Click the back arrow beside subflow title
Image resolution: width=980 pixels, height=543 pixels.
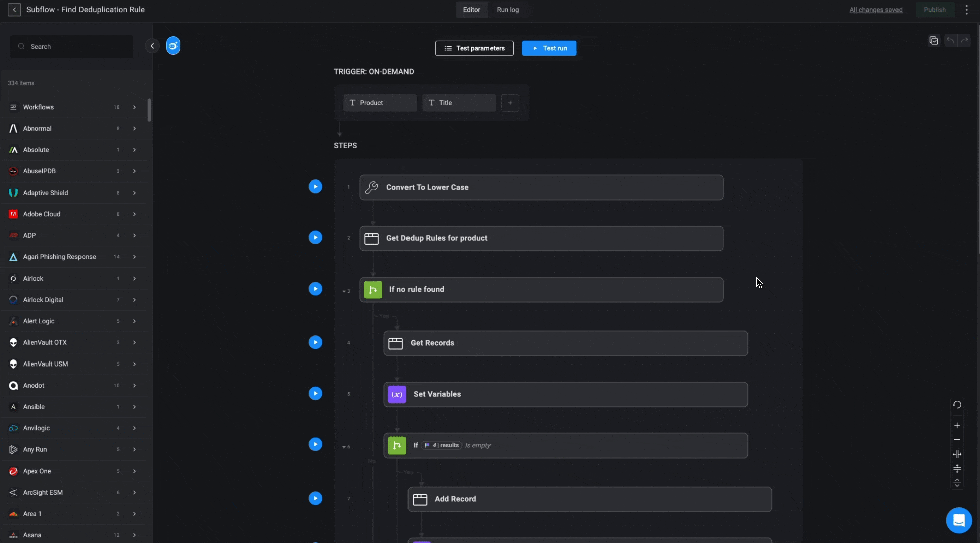[14, 10]
